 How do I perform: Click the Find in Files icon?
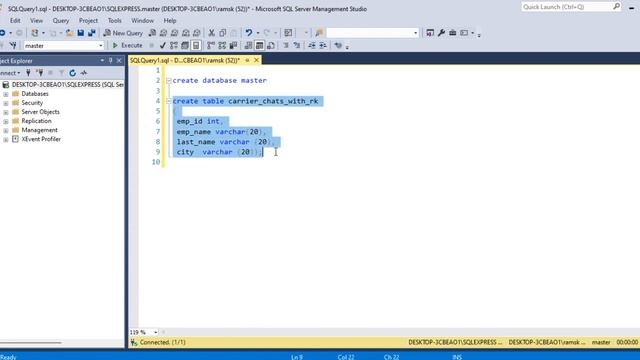point(319,33)
